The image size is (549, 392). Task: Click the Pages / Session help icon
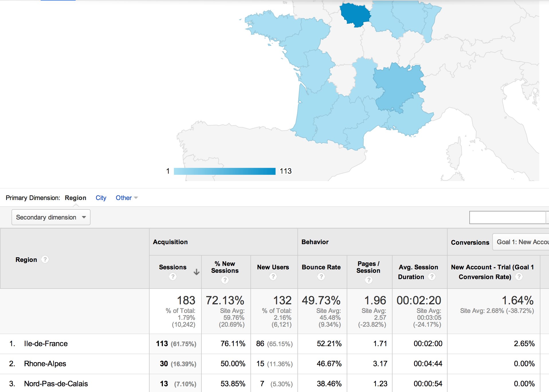point(368,280)
